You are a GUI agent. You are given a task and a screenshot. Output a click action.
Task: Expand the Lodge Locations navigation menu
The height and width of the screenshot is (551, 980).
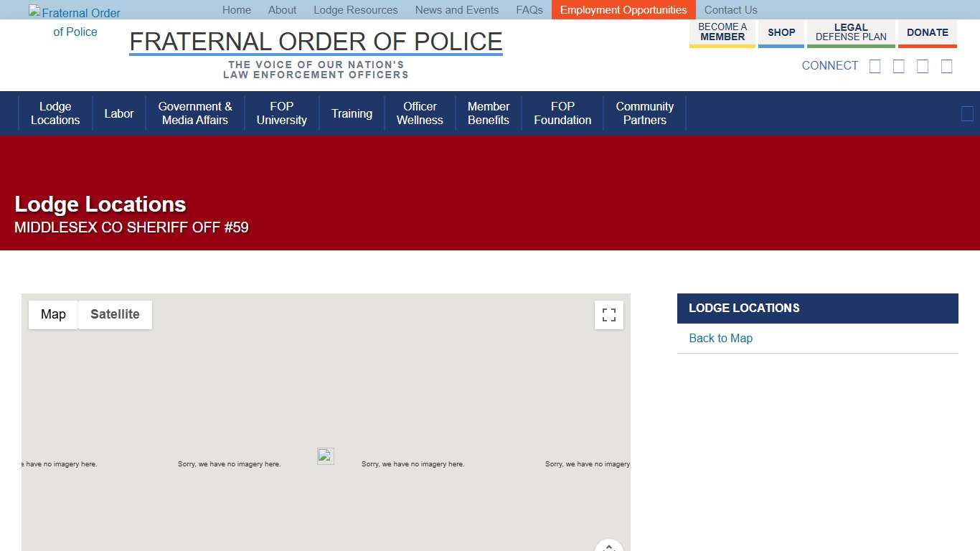[55, 113]
